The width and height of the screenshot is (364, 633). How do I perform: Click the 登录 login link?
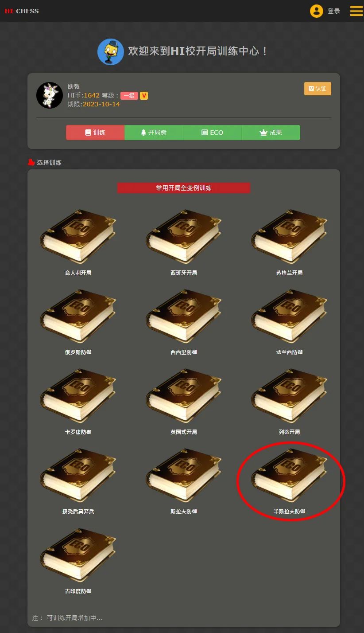point(334,11)
